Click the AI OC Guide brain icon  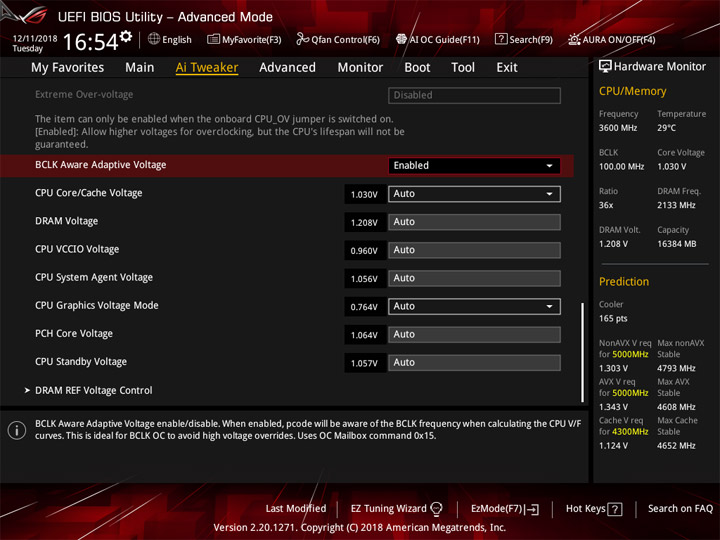(x=401, y=39)
